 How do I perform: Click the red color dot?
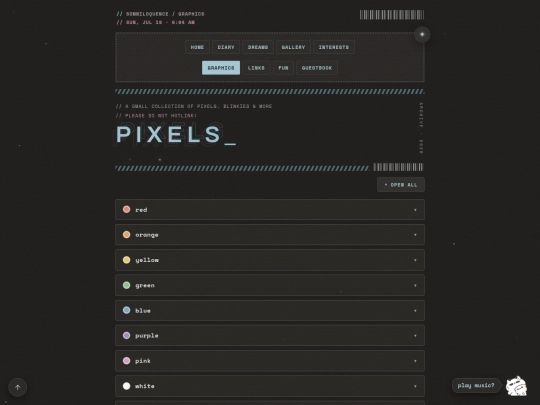point(126,209)
